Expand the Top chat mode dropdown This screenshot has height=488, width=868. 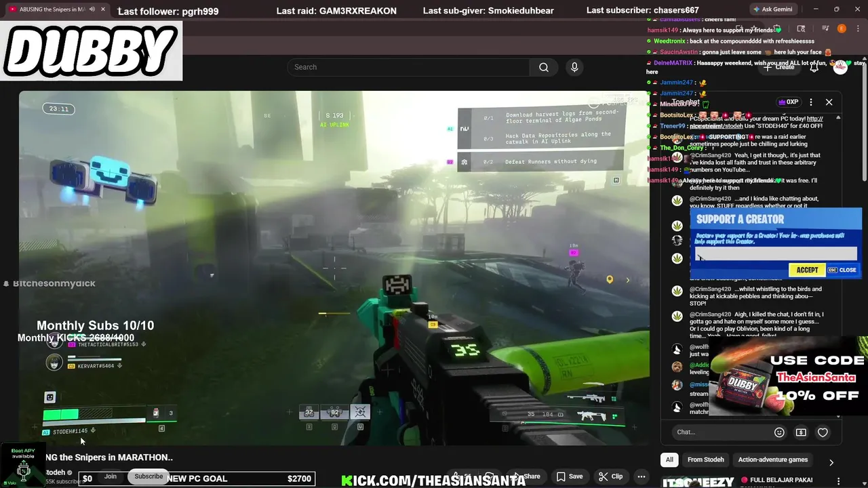(x=686, y=102)
